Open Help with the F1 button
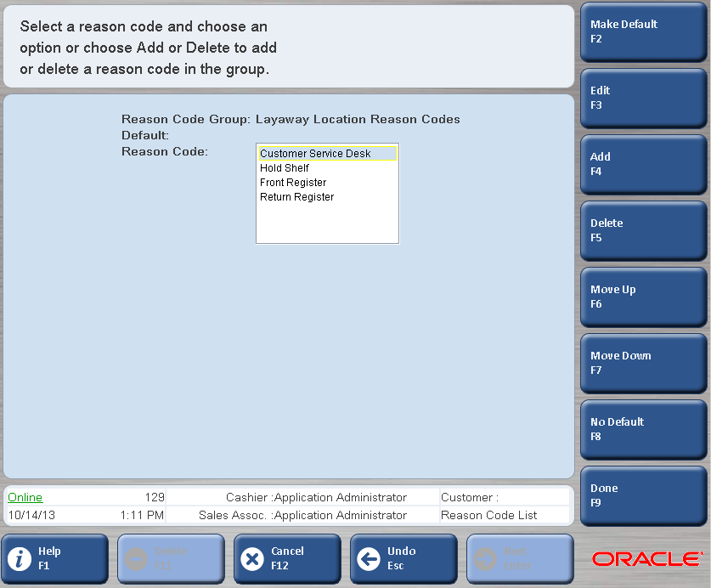Image resolution: width=711 pixels, height=588 pixels. (x=55, y=558)
